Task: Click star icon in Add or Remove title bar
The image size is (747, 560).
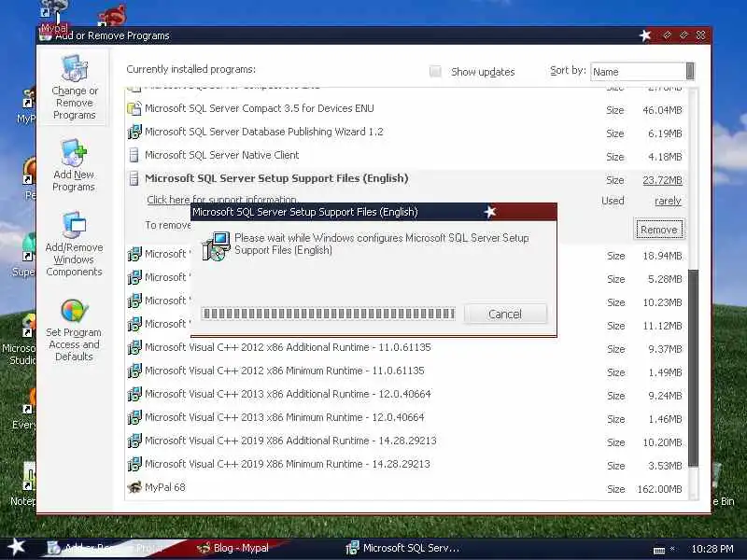Action: [x=645, y=35]
